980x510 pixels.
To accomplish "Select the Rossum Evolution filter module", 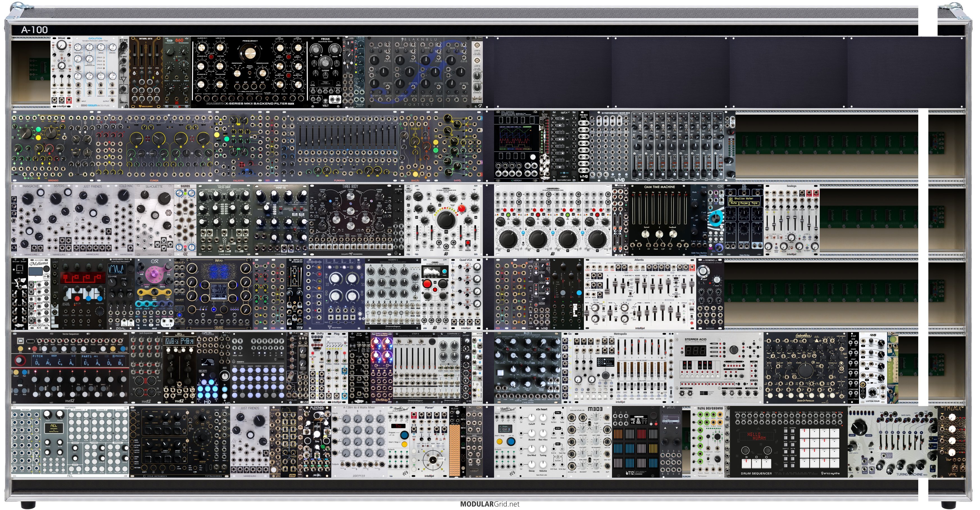I will tap(95, 72).
